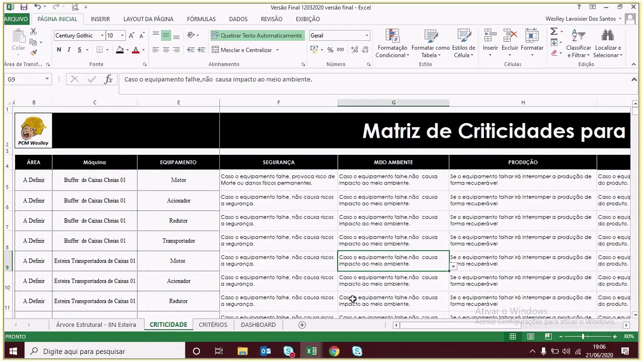Open Windows Start menu
Image resolution: width=644 pixels, height=362 pixels.
[x=13, y=351]
